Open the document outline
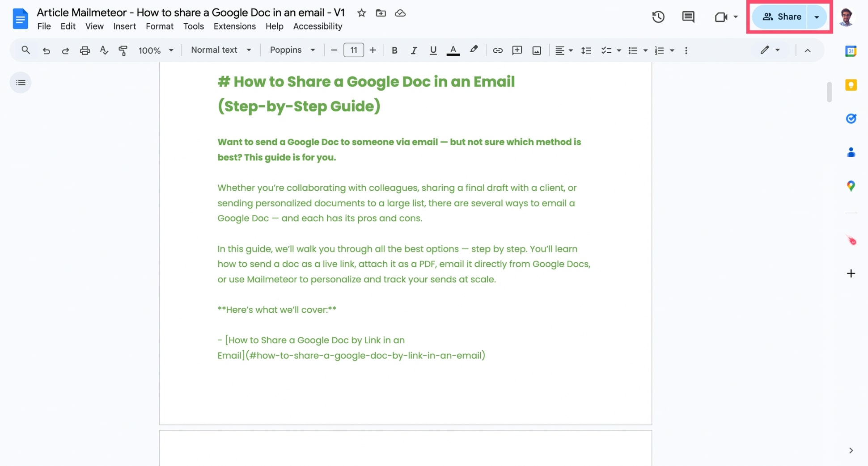 click(21, 82)
